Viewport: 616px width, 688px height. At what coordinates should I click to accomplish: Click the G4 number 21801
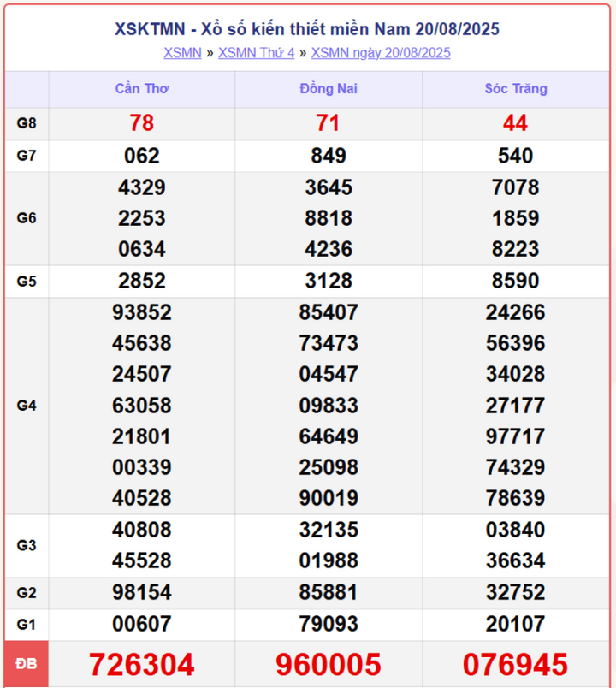[142, 436]
